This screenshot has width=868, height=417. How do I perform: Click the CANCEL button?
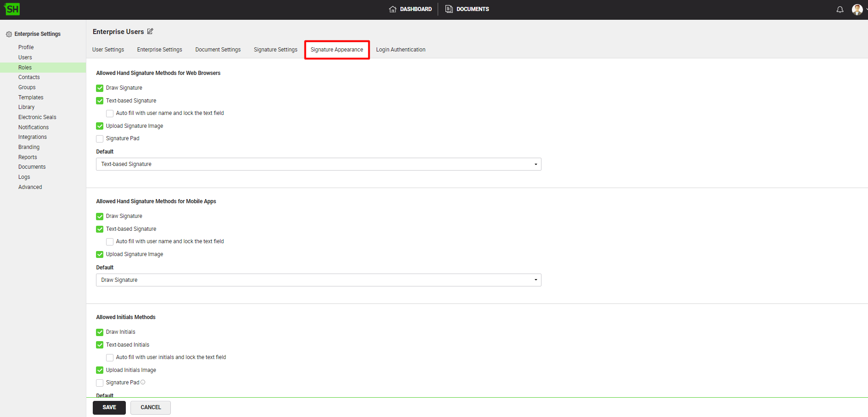pos(150,407)
